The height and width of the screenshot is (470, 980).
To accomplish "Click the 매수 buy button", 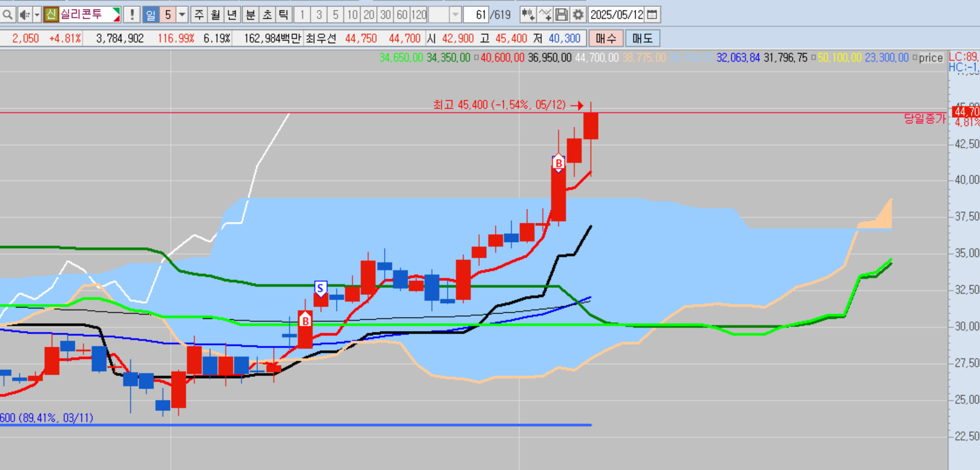I will coord(606,38).
